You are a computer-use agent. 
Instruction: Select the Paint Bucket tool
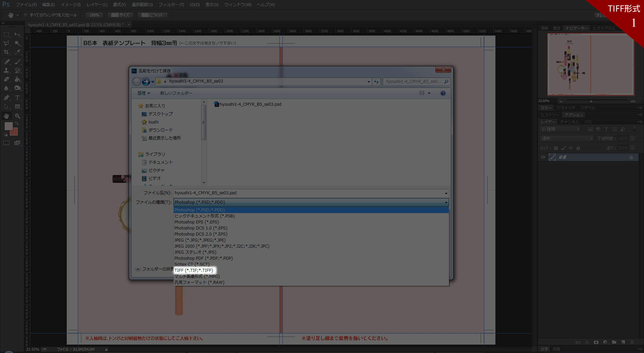[x=17, y=79]
